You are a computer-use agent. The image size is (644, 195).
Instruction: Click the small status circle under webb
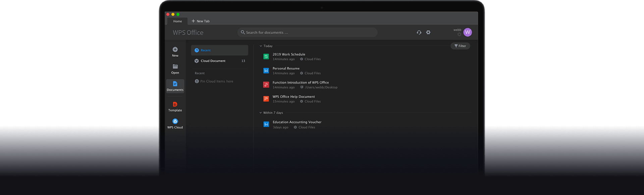[x=459, y=34]
